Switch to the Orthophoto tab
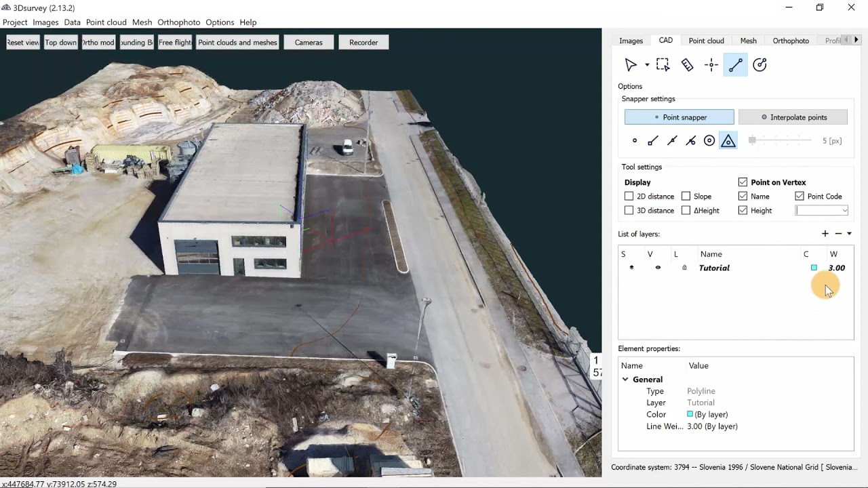868x488 pixels. [x=791, y=41]
